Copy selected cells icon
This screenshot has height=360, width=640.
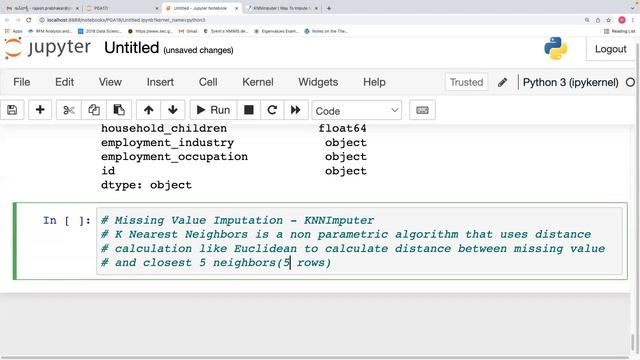[93, 110]
